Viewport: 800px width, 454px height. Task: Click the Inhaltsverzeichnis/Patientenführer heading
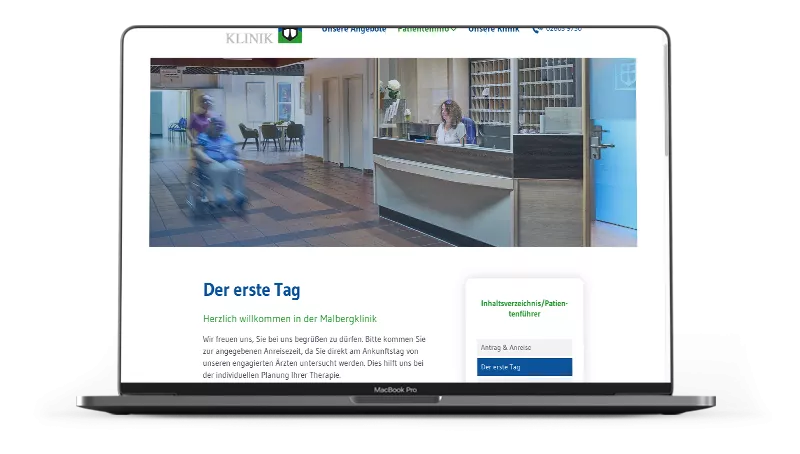524,308
